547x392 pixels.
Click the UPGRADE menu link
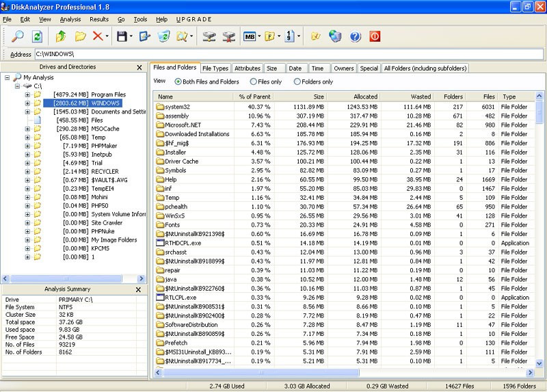pos(194,20)
